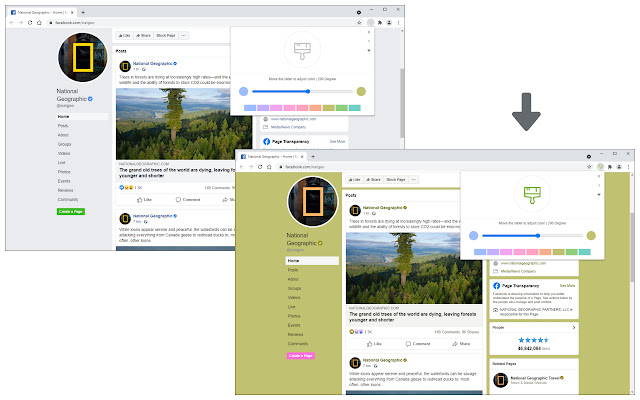Close the National Geographic tab in olive window
Viewport: 640px width, 400px height.
point(302,156)
